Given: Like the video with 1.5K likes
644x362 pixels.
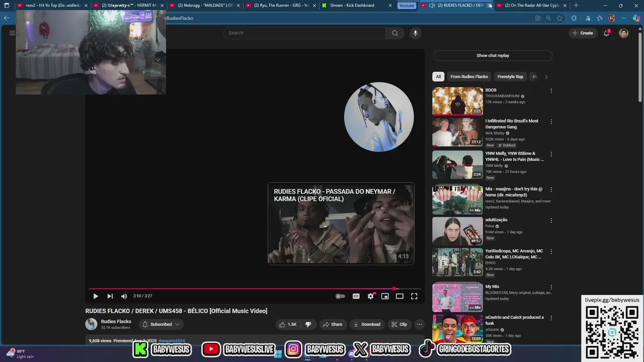Looking at the screenshot, I should (x=288, y=324).
